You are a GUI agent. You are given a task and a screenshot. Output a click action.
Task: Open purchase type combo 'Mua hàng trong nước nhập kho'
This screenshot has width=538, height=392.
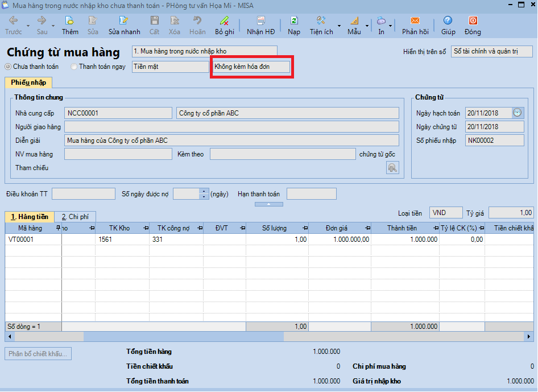coord(205,51)
